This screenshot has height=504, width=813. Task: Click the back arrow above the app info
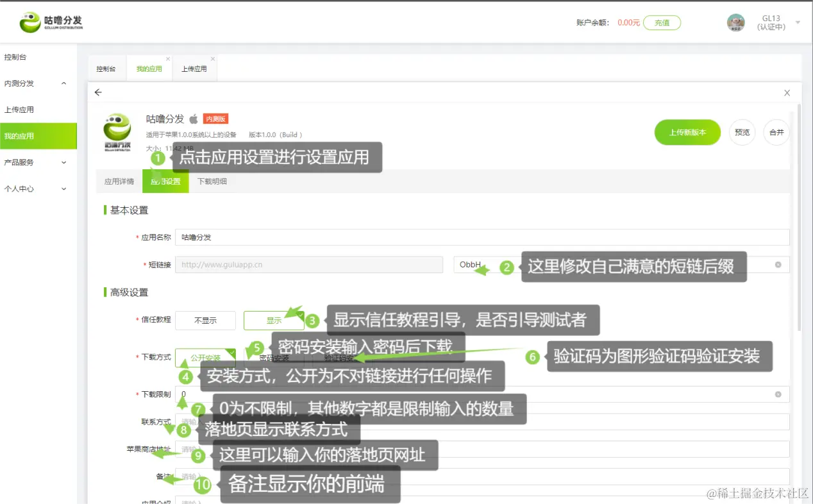click(97, 92)
